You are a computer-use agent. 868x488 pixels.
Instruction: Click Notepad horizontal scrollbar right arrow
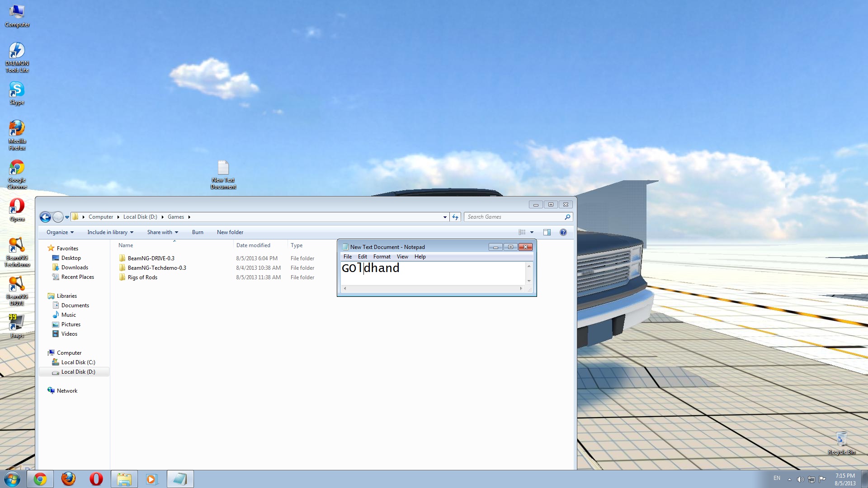coord(521,288)
